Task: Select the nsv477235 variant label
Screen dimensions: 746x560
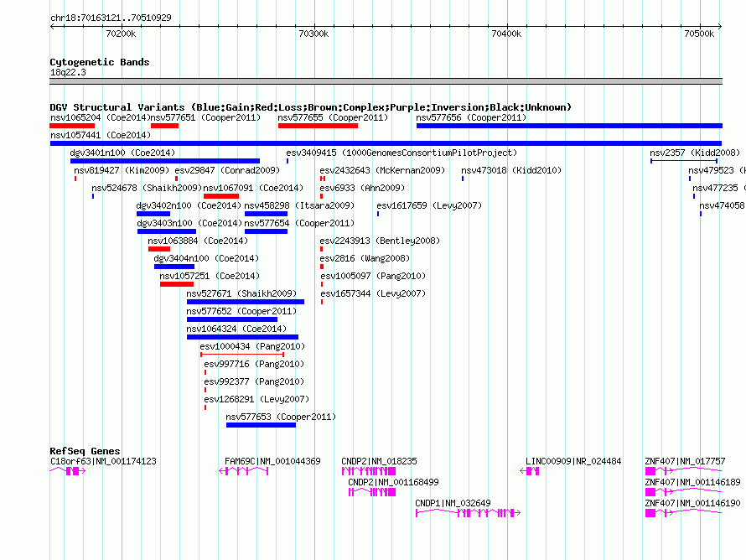Action: [x=719, y=188]
